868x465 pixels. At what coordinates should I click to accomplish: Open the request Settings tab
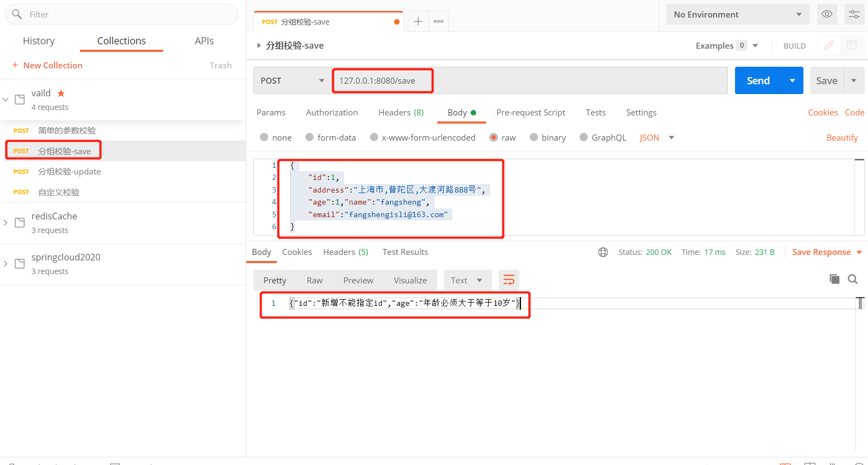pos(641,113)
